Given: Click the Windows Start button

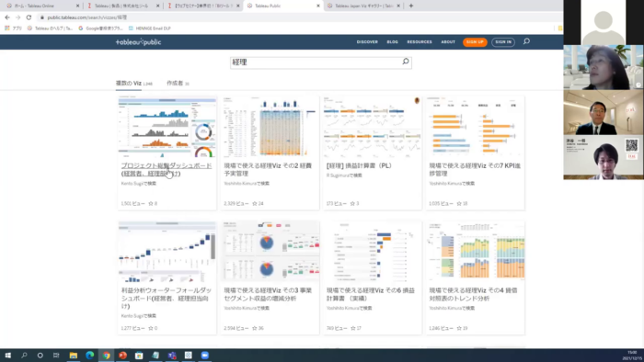Looking at the screenshot, I should coord(7,355).
